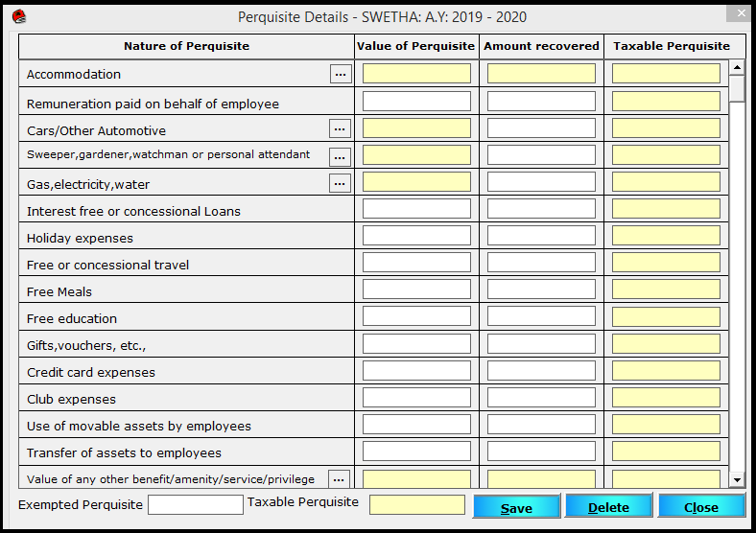Click Free Meals Taxable Perquisite field
Image resolution: width=756 pixels, height=533 pixels.
click(666, 290)
